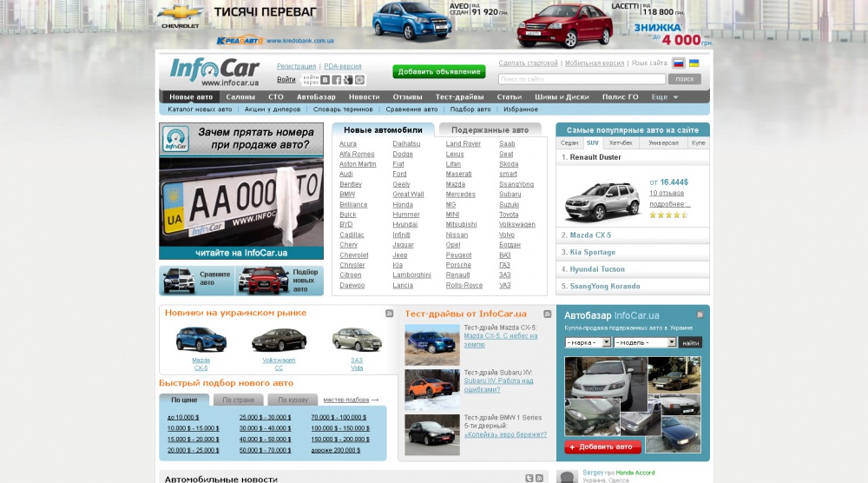This screenshot has width=868, height=483.
Task: Open the марка dropdown in Автобазар
Action: pyautogui.click(x=588, y=342)
